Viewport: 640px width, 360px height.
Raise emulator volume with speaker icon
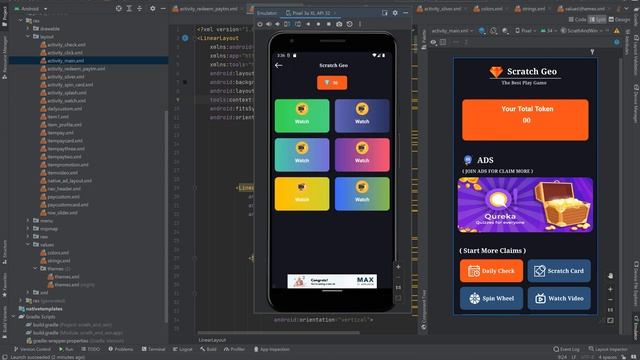269,24
